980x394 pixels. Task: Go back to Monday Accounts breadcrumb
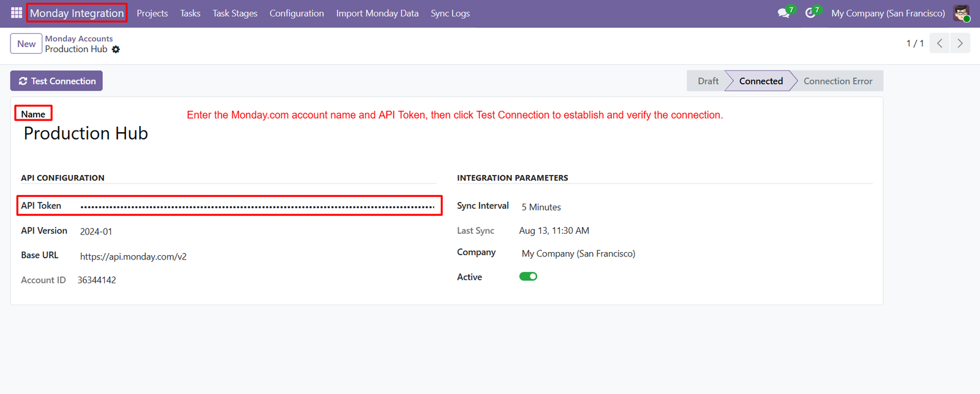(x=78, y=39)
